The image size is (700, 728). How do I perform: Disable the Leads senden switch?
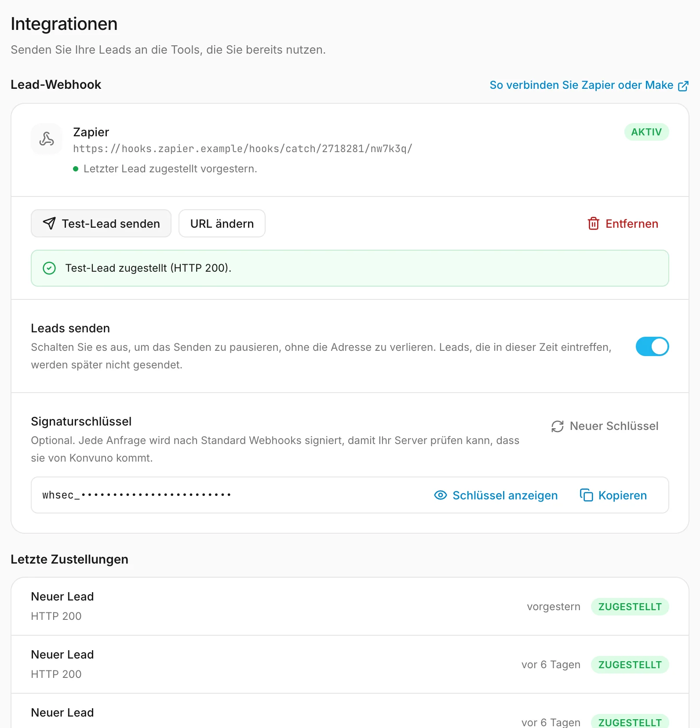[x=653, y=346]
